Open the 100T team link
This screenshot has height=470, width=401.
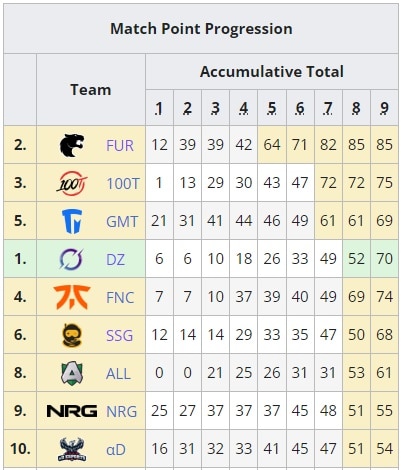click(123, 184)
